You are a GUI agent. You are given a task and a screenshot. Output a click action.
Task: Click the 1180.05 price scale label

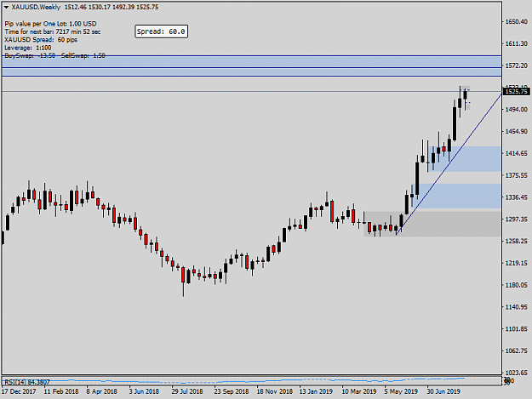click(517, 285)
